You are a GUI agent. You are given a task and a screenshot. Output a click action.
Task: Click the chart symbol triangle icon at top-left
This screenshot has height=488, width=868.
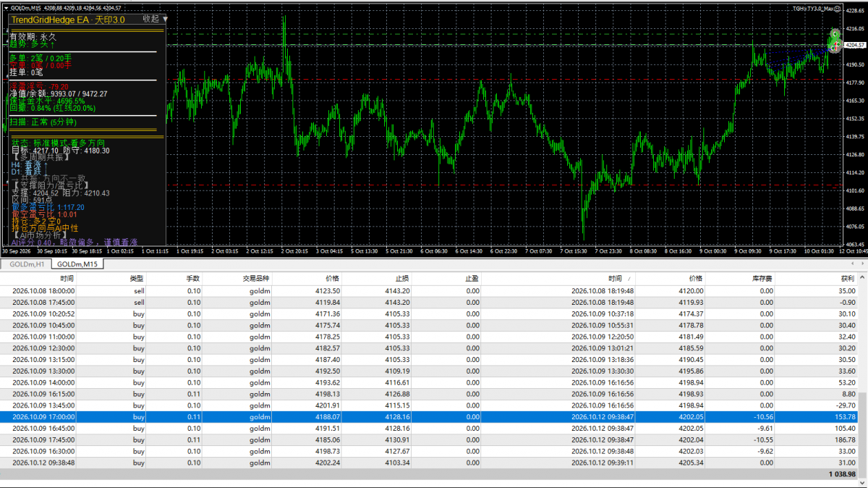pyautogui.click(x=6, y=8)
